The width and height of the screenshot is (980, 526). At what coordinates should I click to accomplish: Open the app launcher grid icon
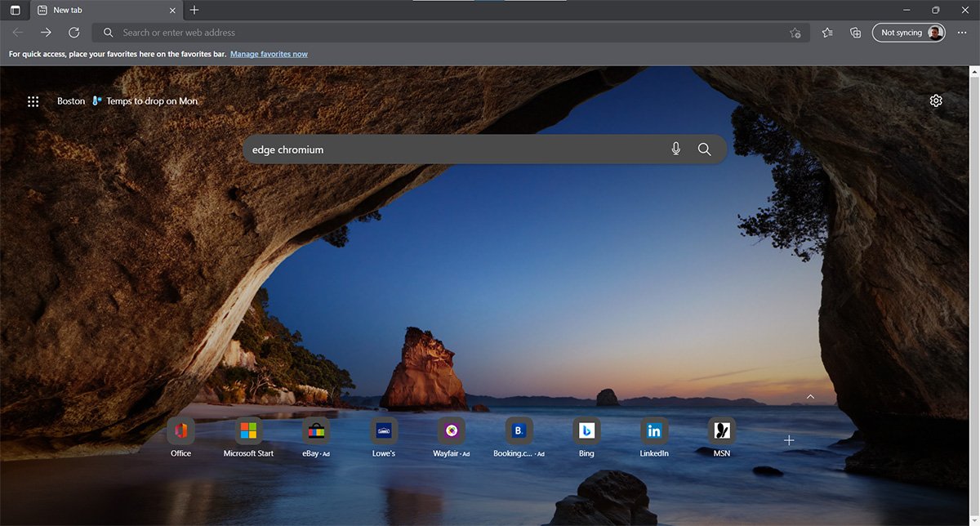33,100
